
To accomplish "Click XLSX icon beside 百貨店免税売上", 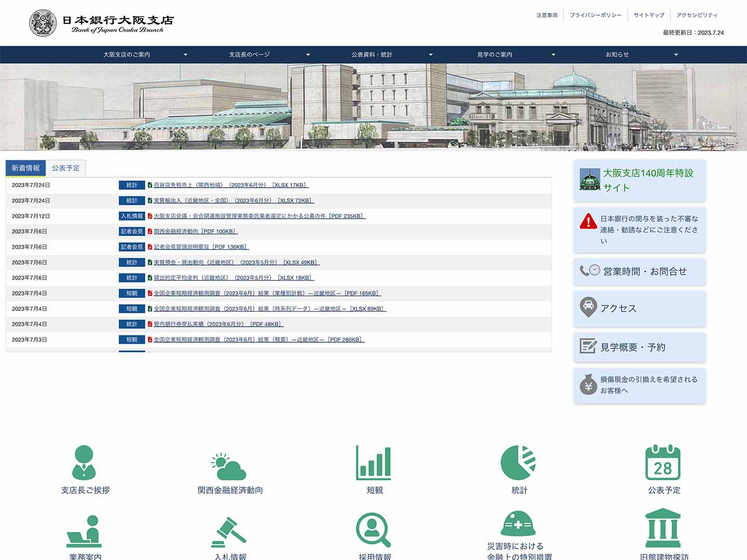I will (x=150, y=185).
